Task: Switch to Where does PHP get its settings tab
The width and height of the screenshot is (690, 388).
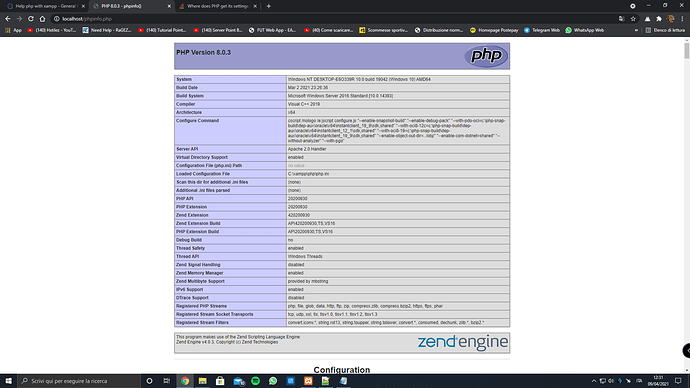Action: [x=217, y=6]
